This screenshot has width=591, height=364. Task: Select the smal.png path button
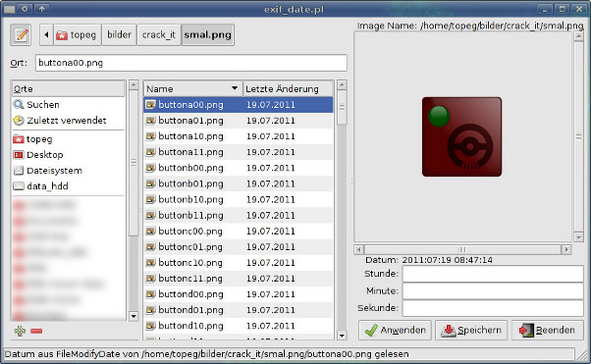[208, 35]
